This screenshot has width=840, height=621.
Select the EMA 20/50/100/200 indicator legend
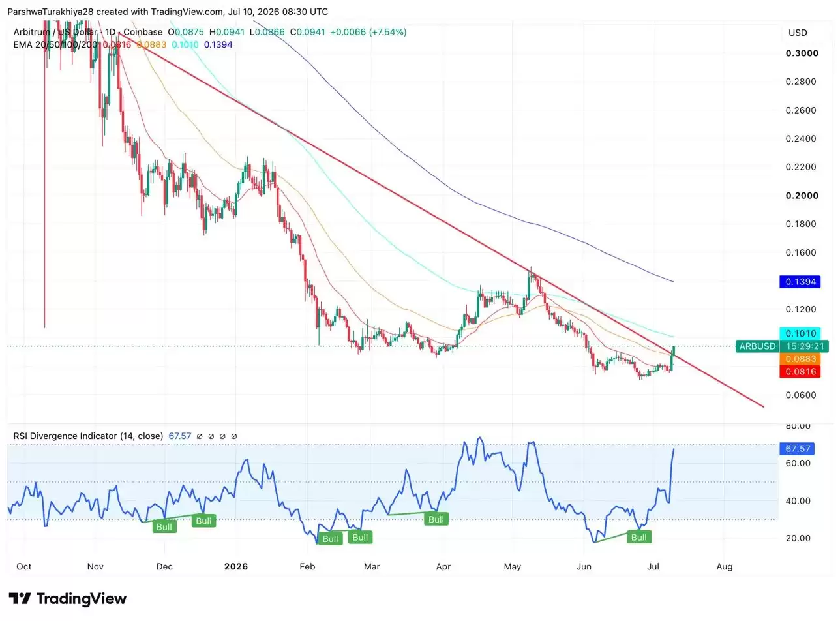click(55, 44)
